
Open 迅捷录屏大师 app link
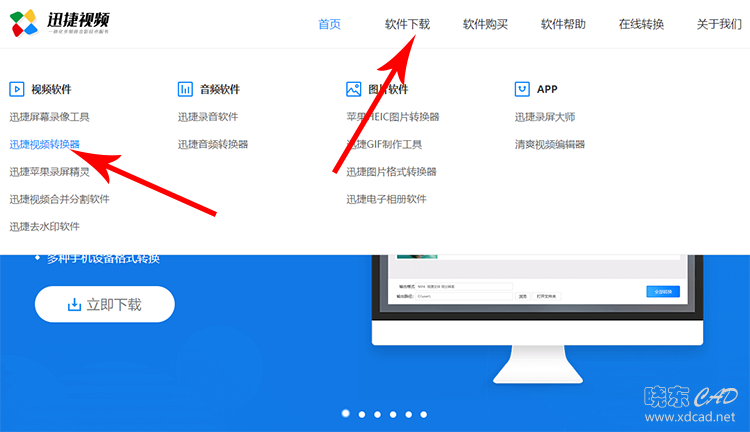[x=545, y=117]
